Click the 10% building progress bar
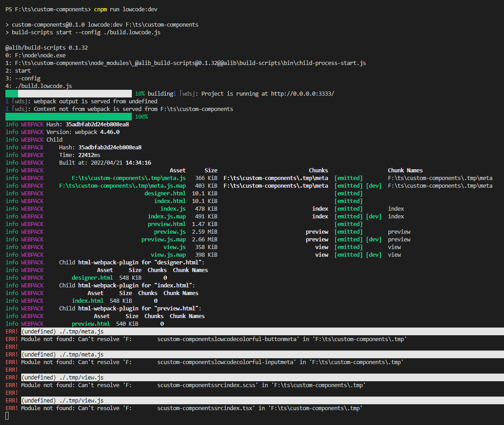 coord(69,94)
